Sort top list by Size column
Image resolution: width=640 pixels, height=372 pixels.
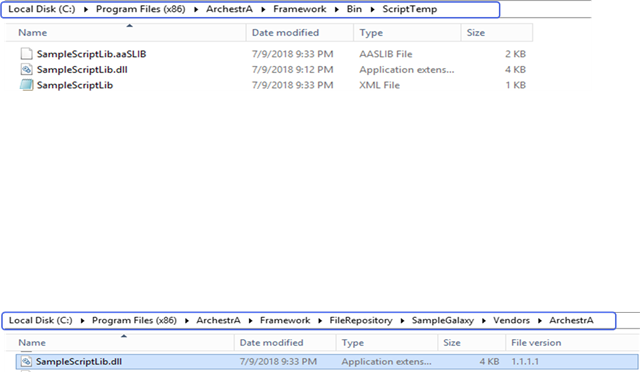(497, 33)
